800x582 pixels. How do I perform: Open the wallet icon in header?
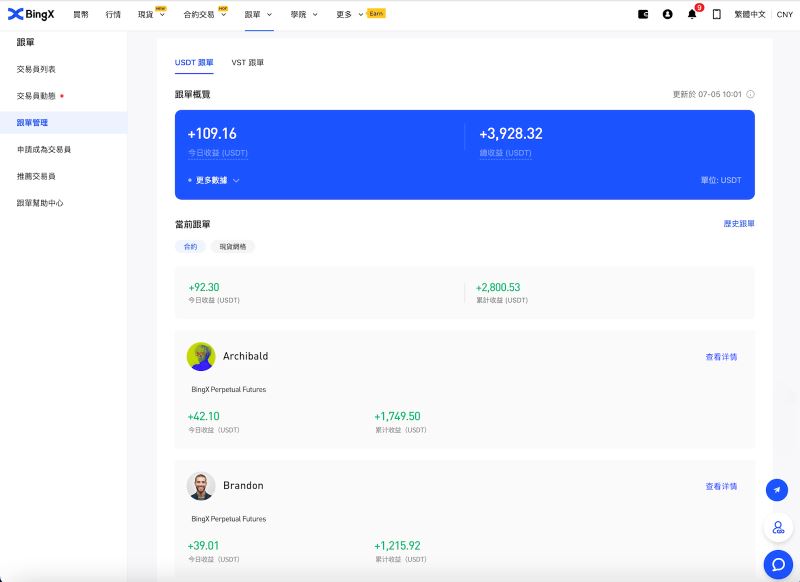click(x=643, y=14)
